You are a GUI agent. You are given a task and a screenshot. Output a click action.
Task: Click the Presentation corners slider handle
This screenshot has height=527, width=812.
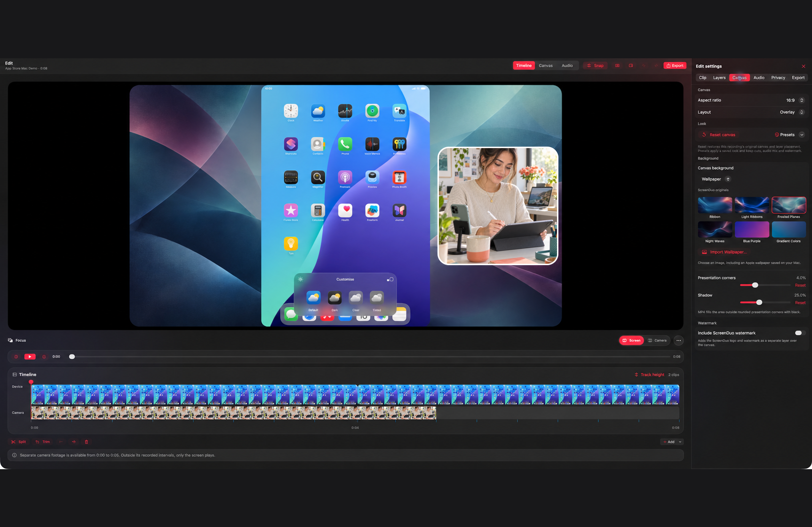click(755, 285)
